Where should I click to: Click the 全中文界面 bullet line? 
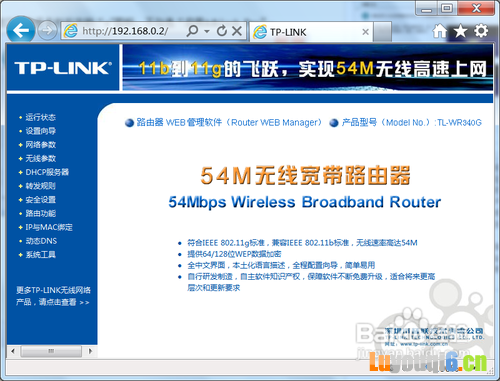(281, 265)
